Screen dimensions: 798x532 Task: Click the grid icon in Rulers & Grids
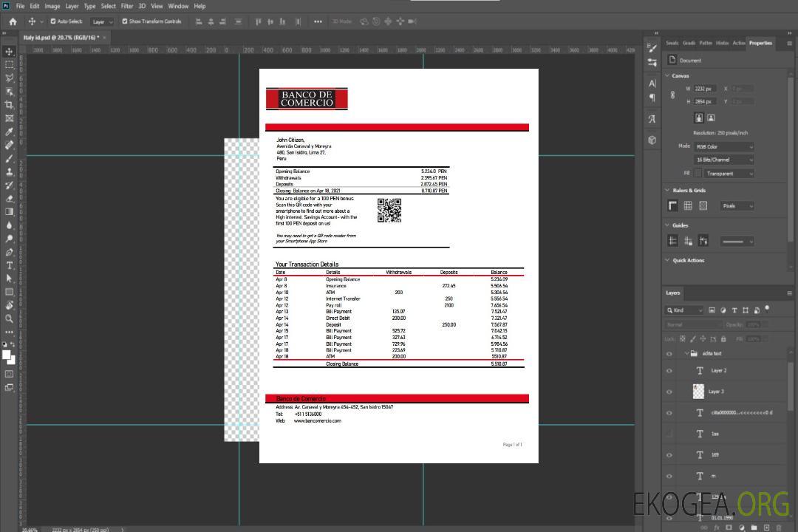click(x=688, y=206)
